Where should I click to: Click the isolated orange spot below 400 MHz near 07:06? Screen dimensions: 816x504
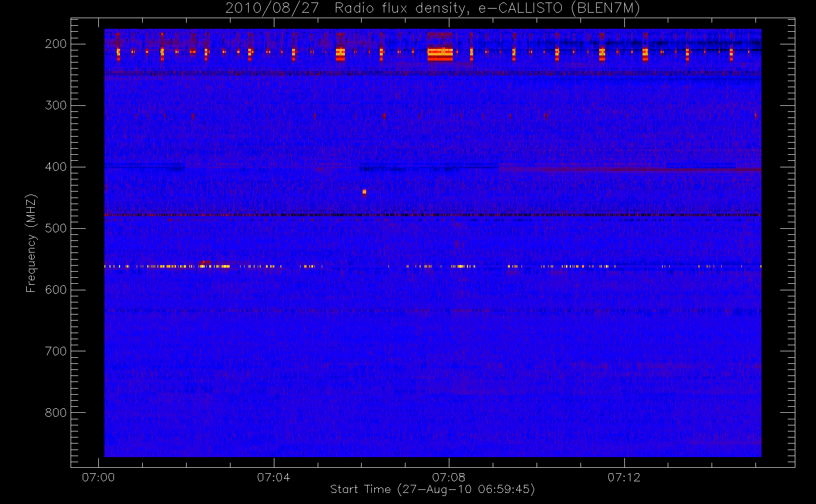(x=364, y=192)
